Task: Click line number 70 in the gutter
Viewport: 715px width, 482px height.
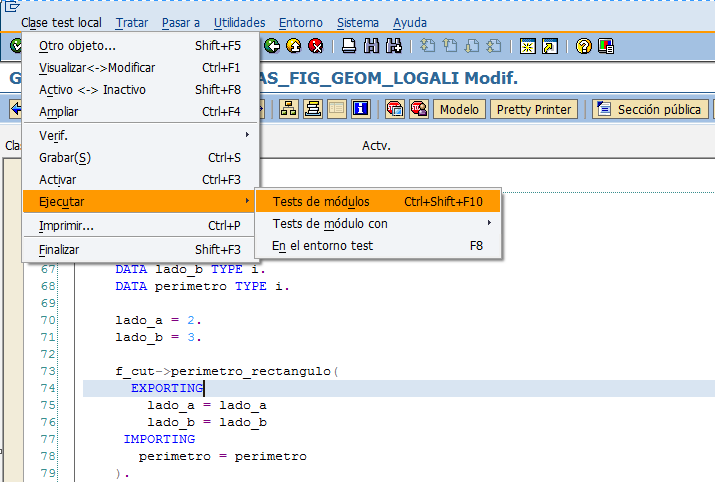Action: pos(48,320)
